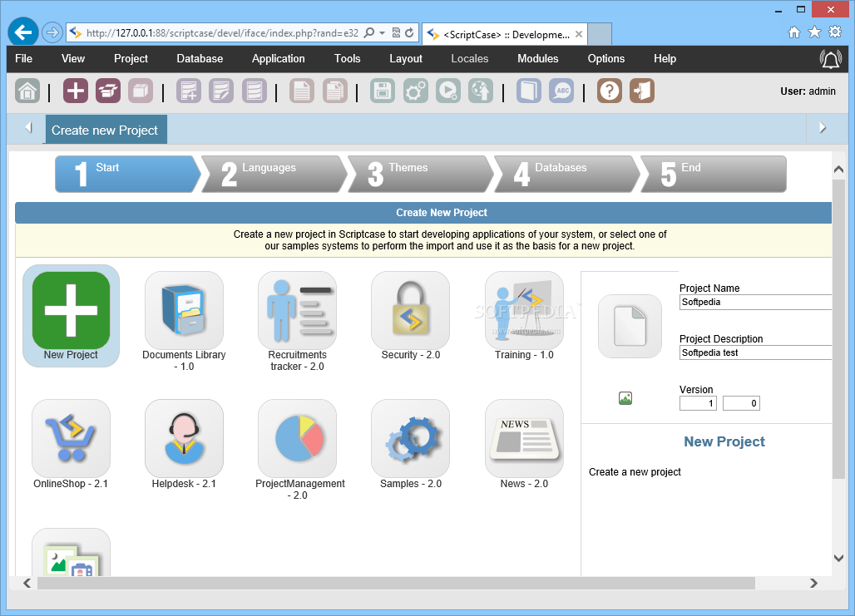Image resolution: width=855 pixels, height=616 pixels.
Task: Go to wizard step 1 Start
Action: pyautogui.click(x=127, y=175)
